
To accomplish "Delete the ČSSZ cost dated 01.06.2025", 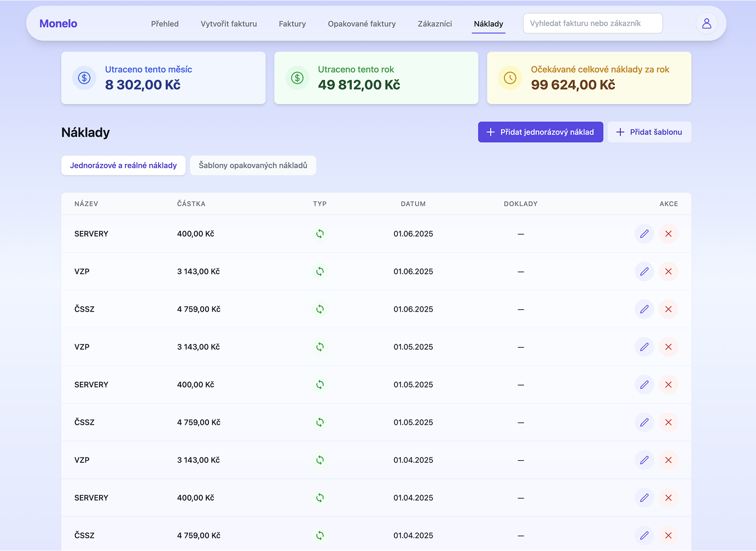I will 668,309.
